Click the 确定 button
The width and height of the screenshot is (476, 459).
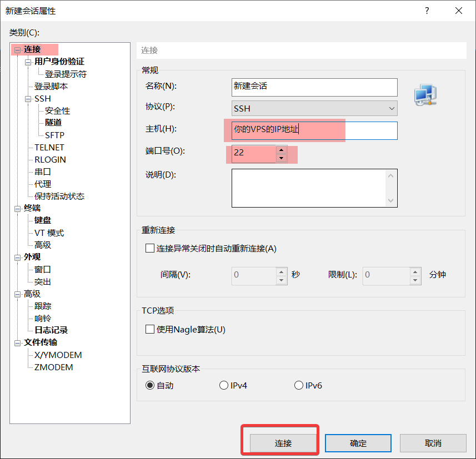(358, 443)
